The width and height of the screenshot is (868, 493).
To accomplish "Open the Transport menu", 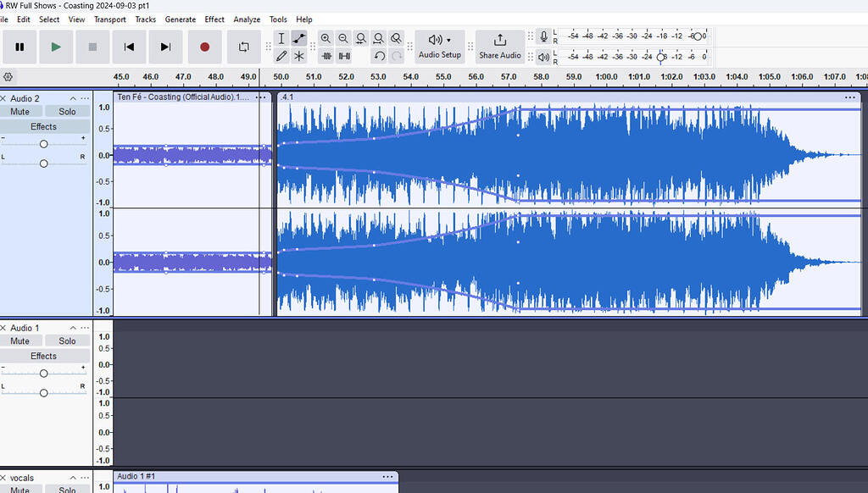I will (x=109, y=19).
